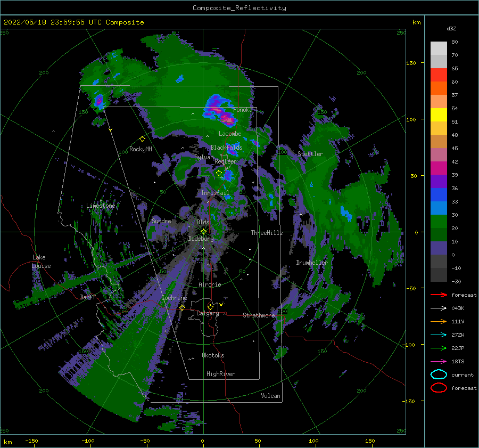Viewport: 479px width, 448px height.
Task: Click the yellow radar center marker near Didsbury
Action: 203,232
